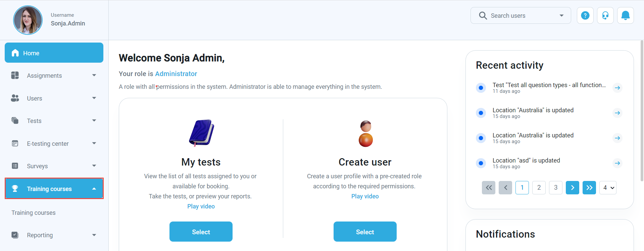
Task: Click Play video link under Create user
Action: pyautogui.click(x=365, y=196)
